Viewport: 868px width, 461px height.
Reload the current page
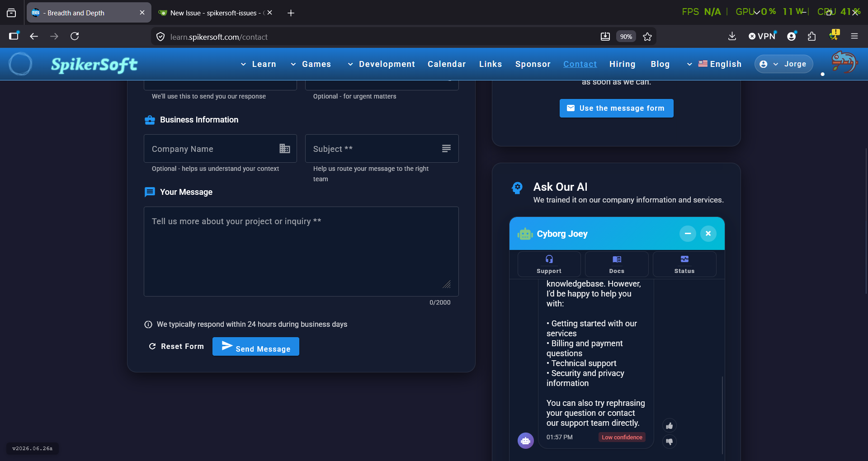click(75, 36)
